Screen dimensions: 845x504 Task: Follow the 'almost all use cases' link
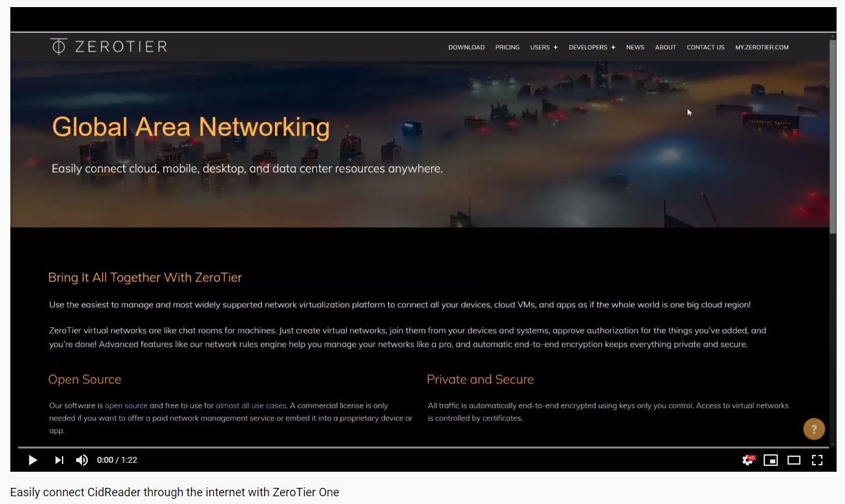click(250, 406)
